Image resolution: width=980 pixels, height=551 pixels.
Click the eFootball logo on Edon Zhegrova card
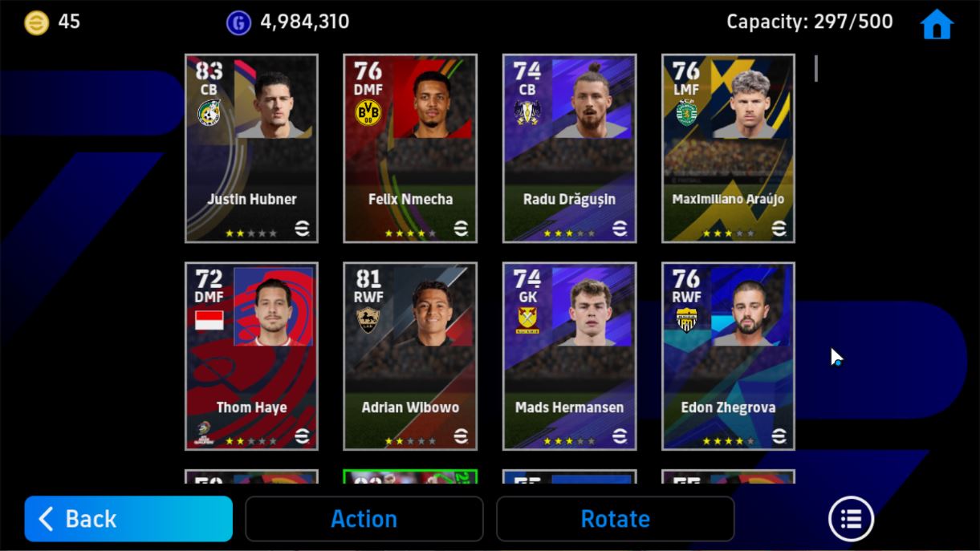779,436
